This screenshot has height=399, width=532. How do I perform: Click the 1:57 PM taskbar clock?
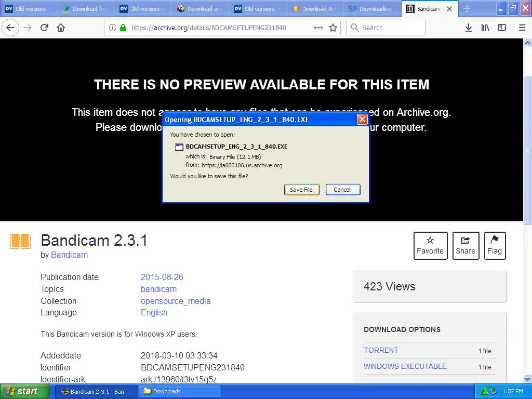click(x=513, y=392)
